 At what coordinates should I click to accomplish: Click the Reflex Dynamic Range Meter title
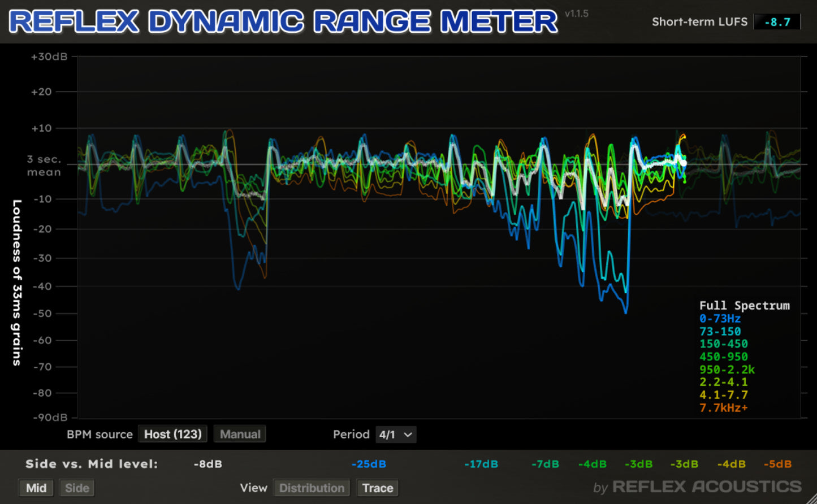click(x=283, y=21)
